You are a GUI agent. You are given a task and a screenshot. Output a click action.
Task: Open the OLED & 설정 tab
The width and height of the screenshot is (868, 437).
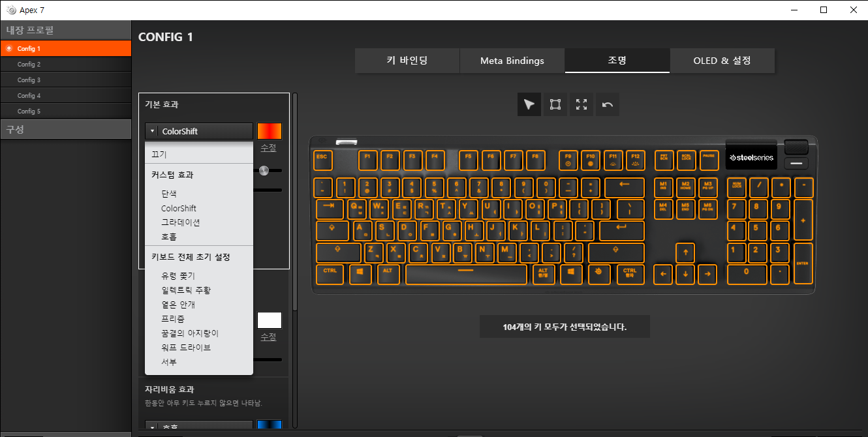[722, 60]
